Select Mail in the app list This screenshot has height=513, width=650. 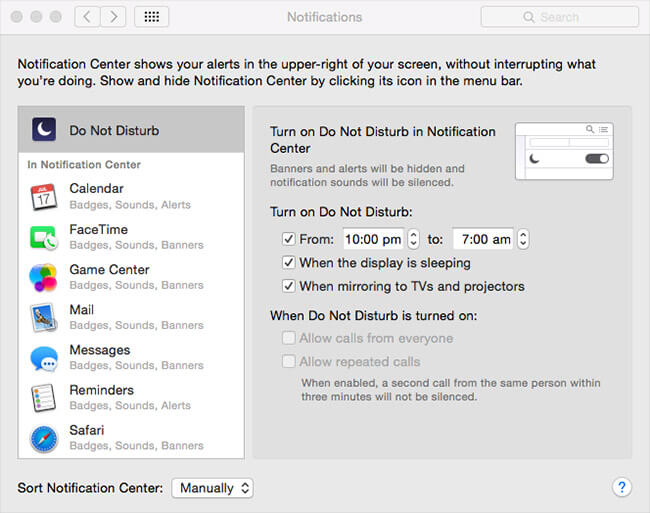tap(131, 317)
